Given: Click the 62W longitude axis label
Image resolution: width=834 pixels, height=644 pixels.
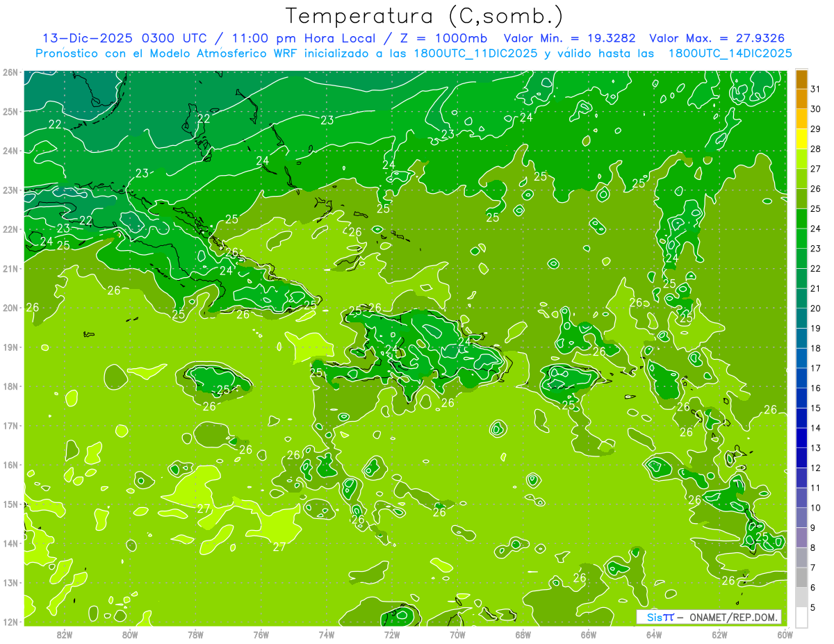Looking at the screenshot, I should 719,635.
